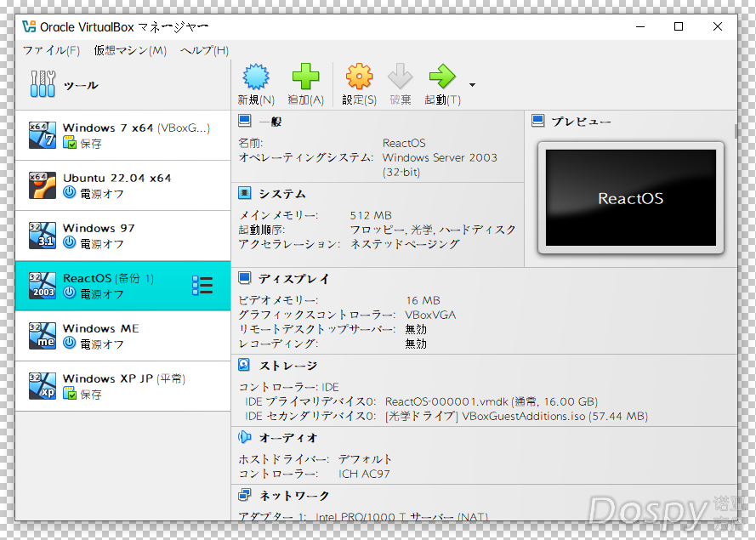Click the Windows Server 2003 OS value
Viewport: 756px width, 540px height.
click(x=440, y=164)
